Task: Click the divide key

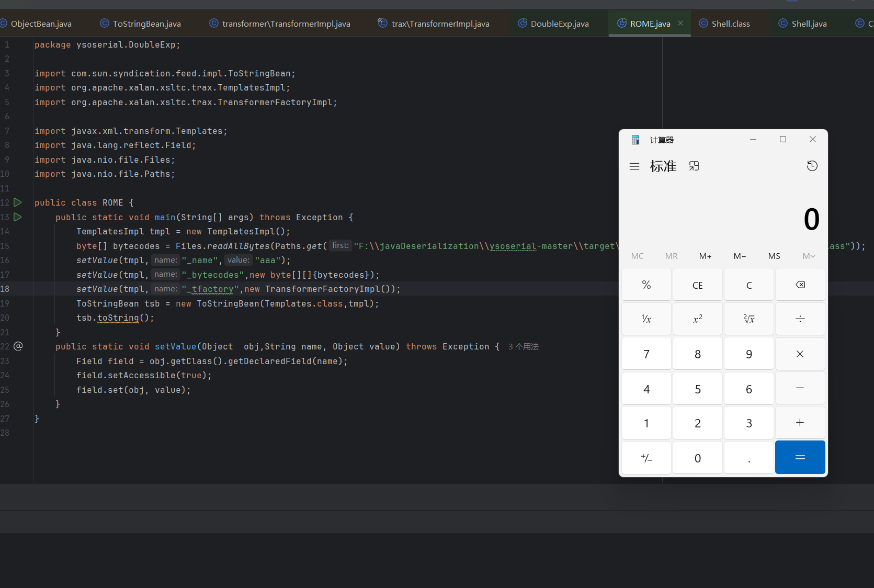Action: [x=800, y=319]
